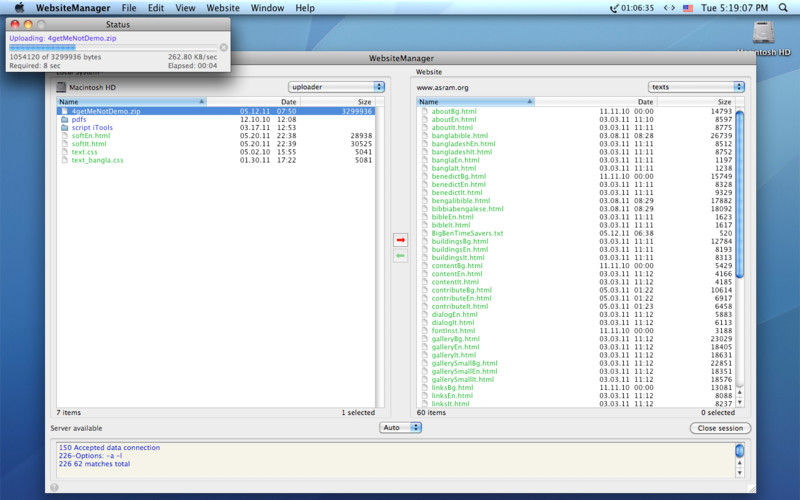This screenshot has height=500, width=800.
Task: Select buildingsBg.html on the website
Action: point(576,241)
